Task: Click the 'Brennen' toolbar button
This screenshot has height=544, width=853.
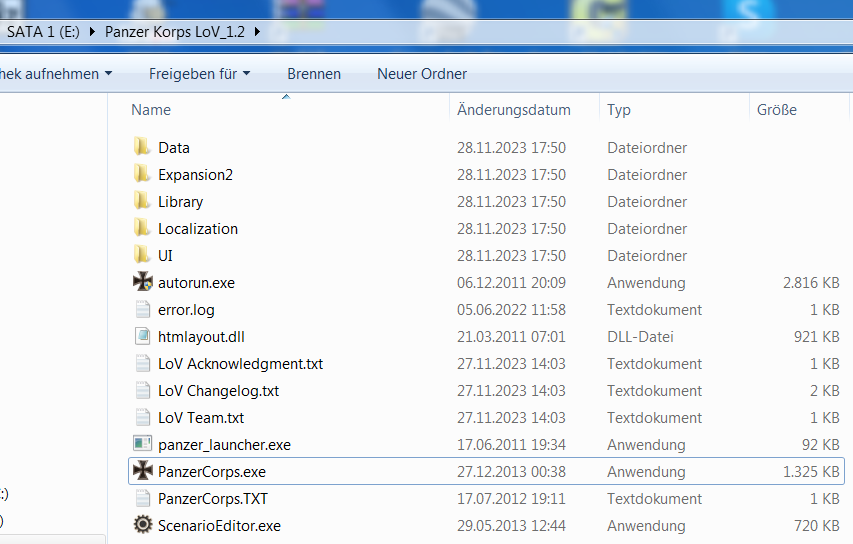Action: tap(314, 74)
